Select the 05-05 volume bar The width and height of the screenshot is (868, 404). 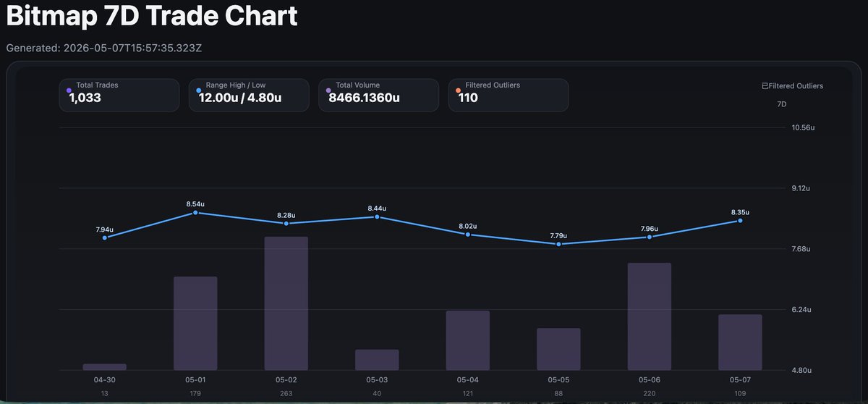[558, 349]
